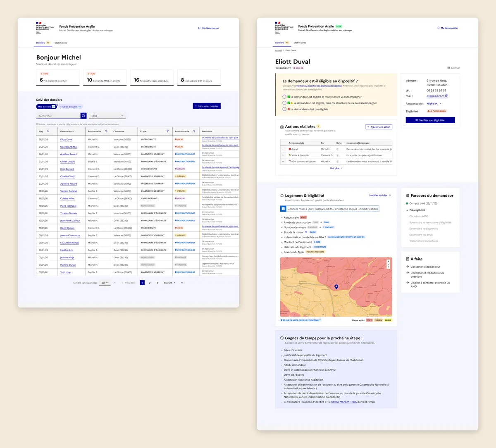
Task: Select the 'Tous les dossiers' filter tab
Action: 71,107
